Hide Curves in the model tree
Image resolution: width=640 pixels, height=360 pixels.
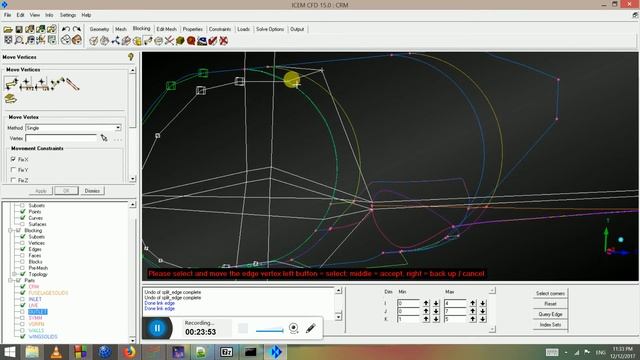(x=23, y=218)
